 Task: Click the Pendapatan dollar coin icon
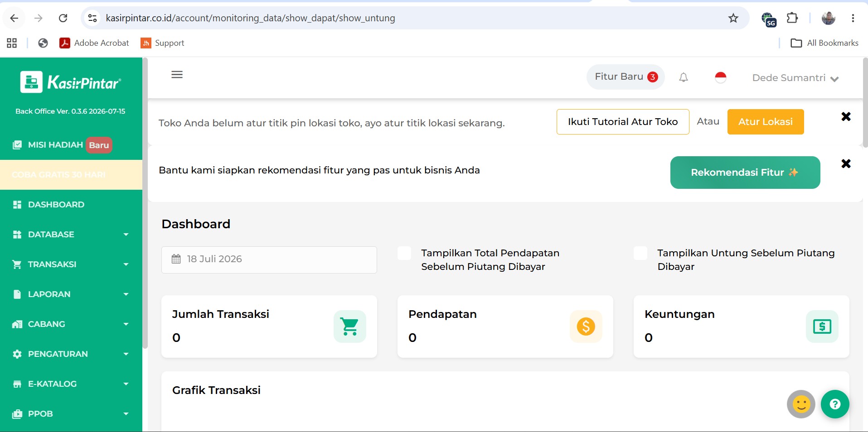pyautogui.click(x=586, y=326)
